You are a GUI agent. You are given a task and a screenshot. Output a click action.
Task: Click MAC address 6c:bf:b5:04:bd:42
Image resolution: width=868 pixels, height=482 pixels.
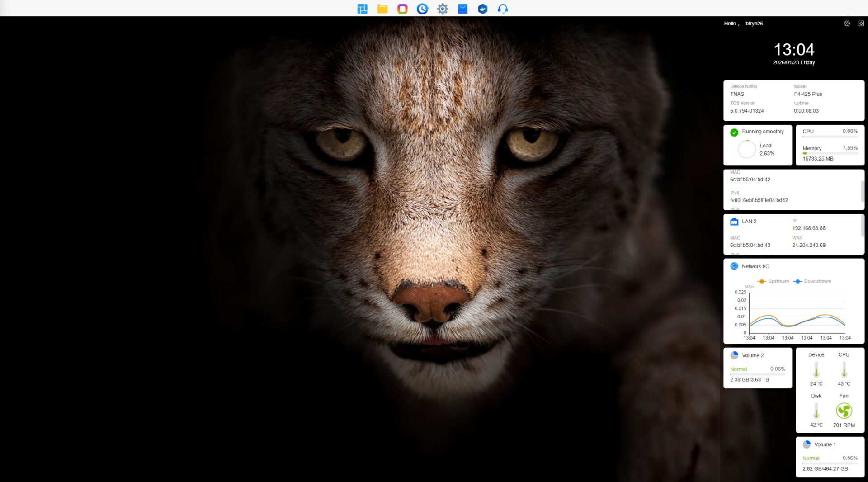[x=750, y=180]
